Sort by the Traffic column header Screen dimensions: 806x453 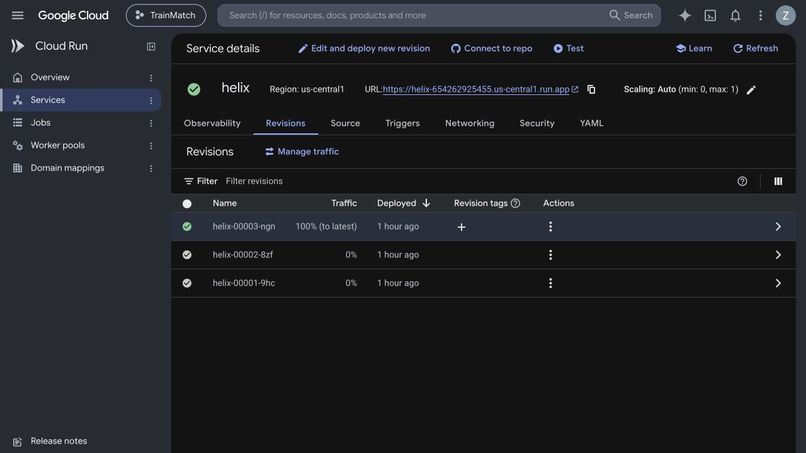344,203
